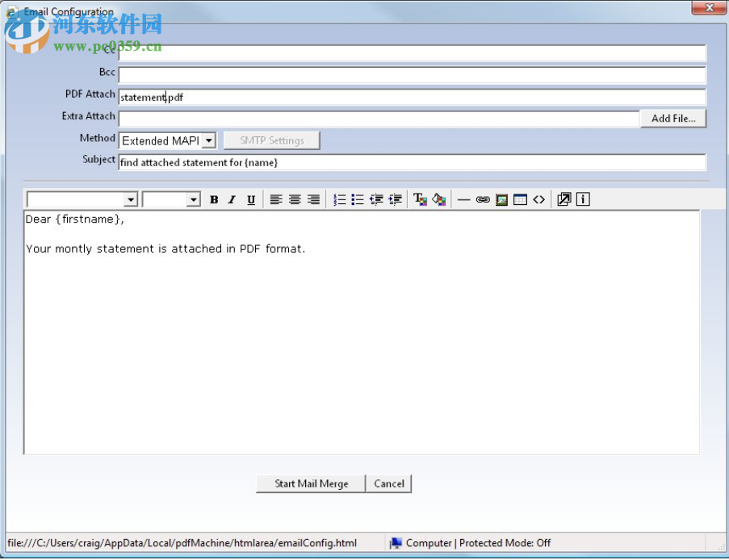Click the Add File button for Extra Attach
The image size is (729, 560).
click(673, 117)
